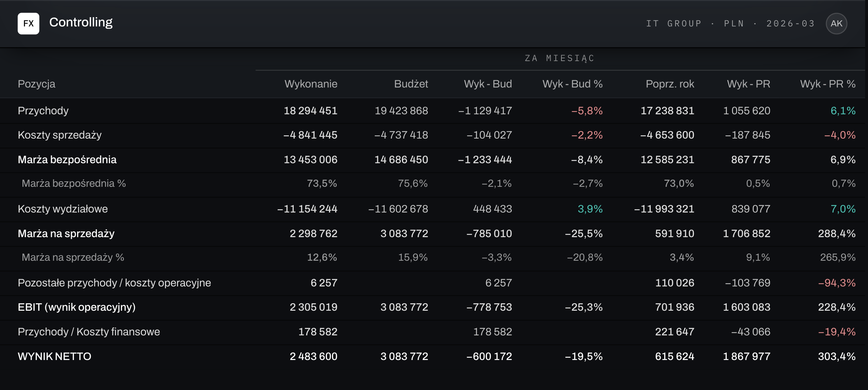Click Marża na sprzedaży variance –785 010

coord(489,234)
